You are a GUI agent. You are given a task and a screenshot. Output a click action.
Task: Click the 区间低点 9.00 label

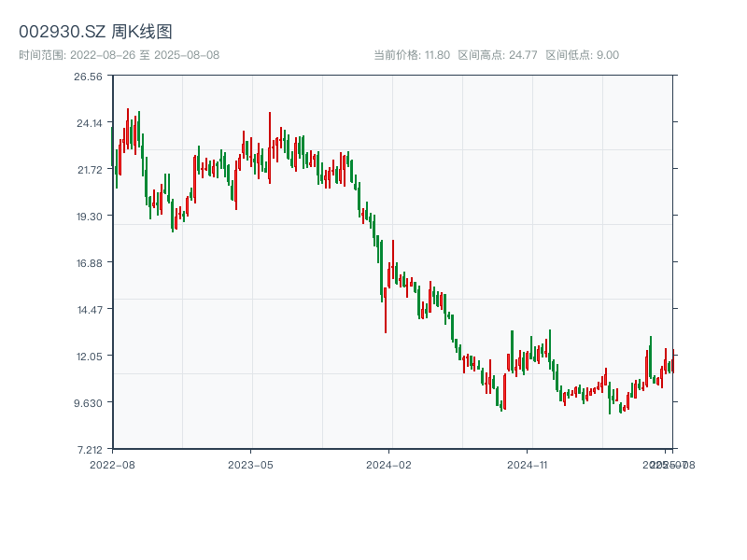582,55
